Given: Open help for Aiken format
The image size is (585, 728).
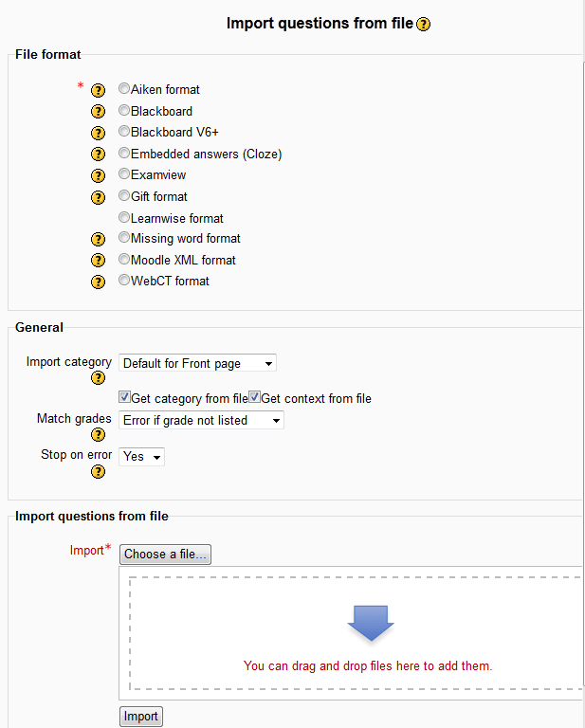Looking at the screenshot, I should (98, 90).
